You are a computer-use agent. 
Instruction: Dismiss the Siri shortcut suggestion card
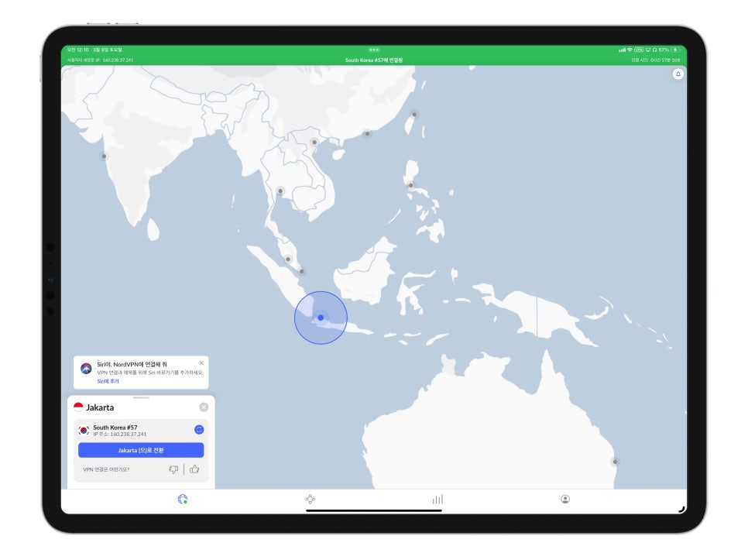201,363
